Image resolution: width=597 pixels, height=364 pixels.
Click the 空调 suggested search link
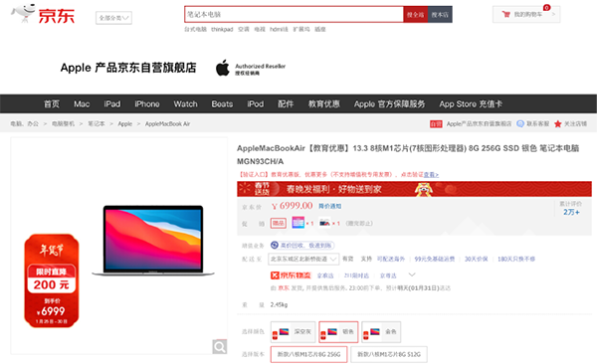click(x=244, y=29)
